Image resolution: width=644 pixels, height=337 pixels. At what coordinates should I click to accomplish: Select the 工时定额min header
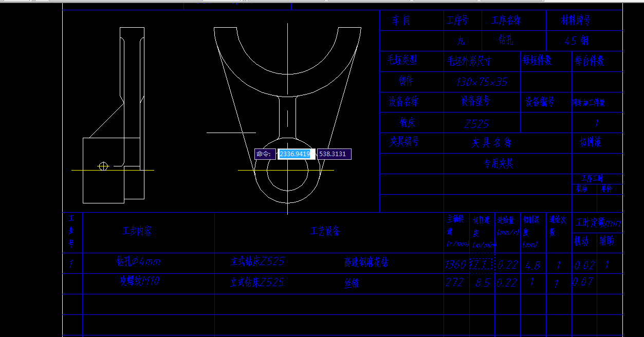598,223
